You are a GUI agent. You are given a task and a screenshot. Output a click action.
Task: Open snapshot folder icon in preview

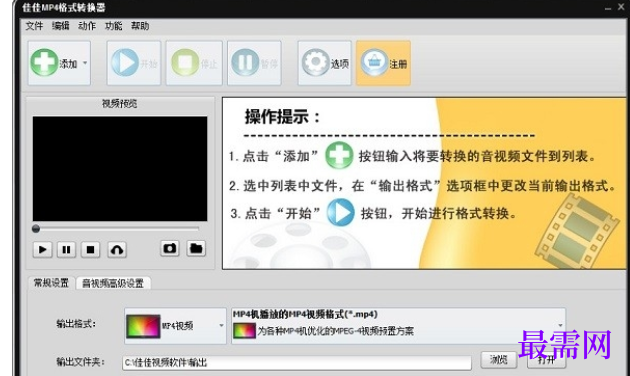[x=196, y=248]
